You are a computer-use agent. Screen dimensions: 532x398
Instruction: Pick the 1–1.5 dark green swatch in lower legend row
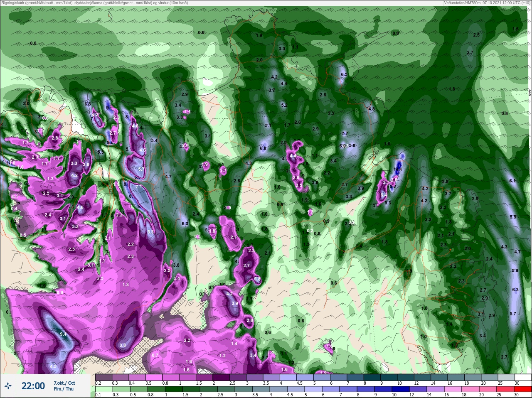point(174,389)
